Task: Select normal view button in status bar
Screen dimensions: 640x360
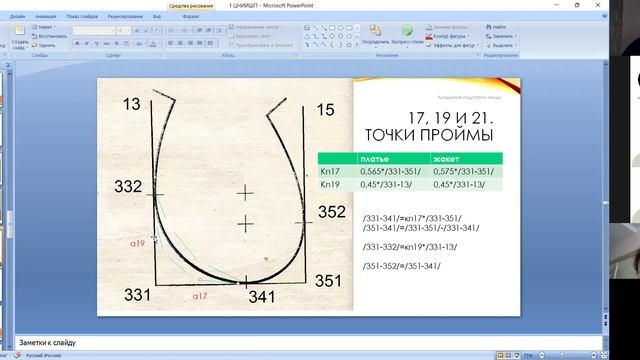Action: click(x=500, y=356)
